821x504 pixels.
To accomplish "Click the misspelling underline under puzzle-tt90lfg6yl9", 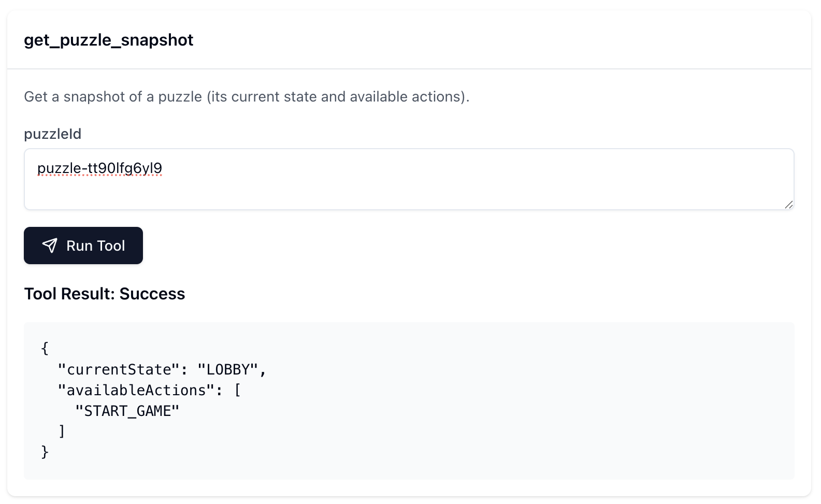I will (99, 176).
